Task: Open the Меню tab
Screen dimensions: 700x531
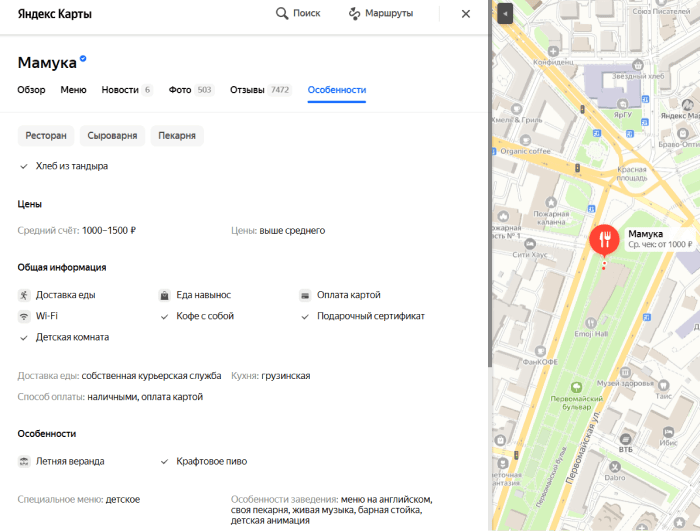Action: [x=73, y=90]
